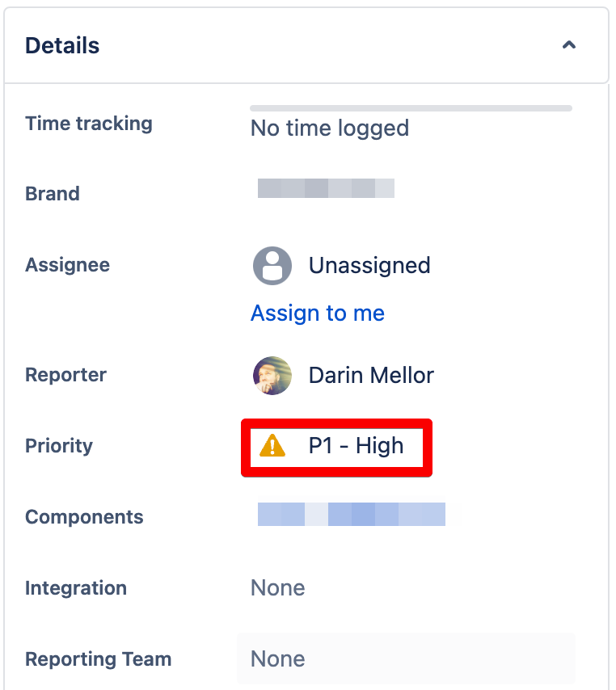Collapse the Details panel
616x690 pixels.
pyautogui.click(x=569, y=46)
